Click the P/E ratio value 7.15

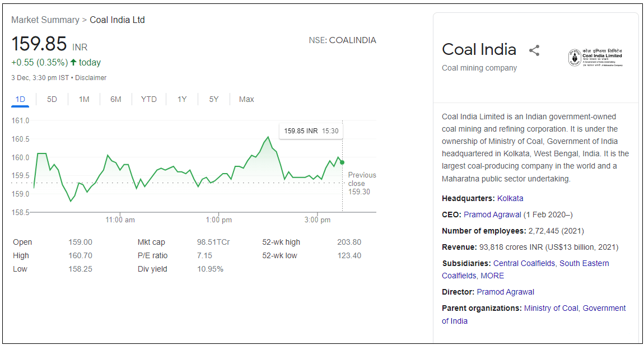pos(204,255)
